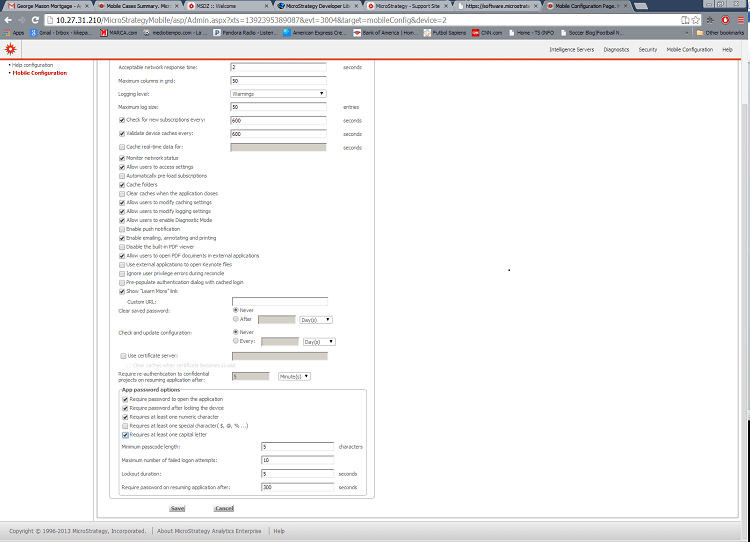Click the Cancel button
Screen dimensions: 750x542
coord(224,508)
